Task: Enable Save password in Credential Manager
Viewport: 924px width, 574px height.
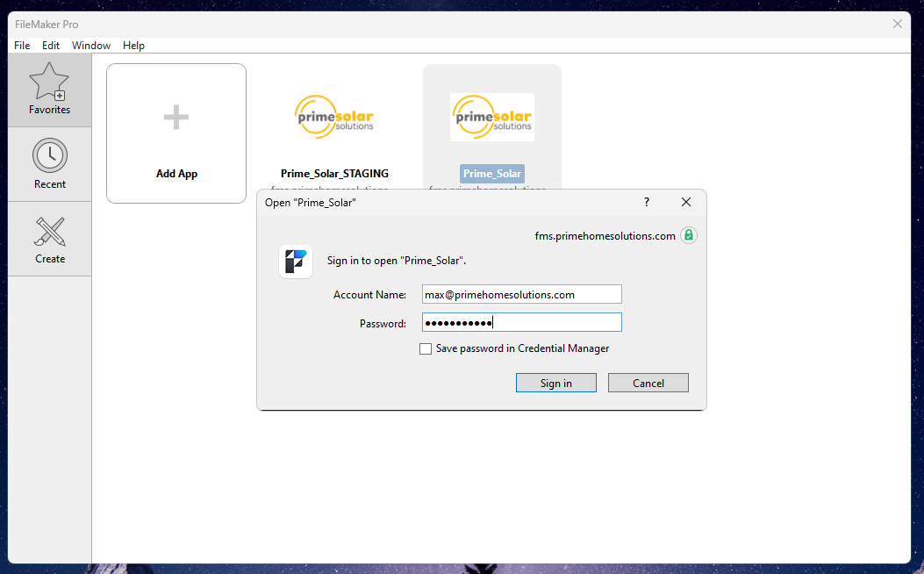Action: (x=426, y=349)
